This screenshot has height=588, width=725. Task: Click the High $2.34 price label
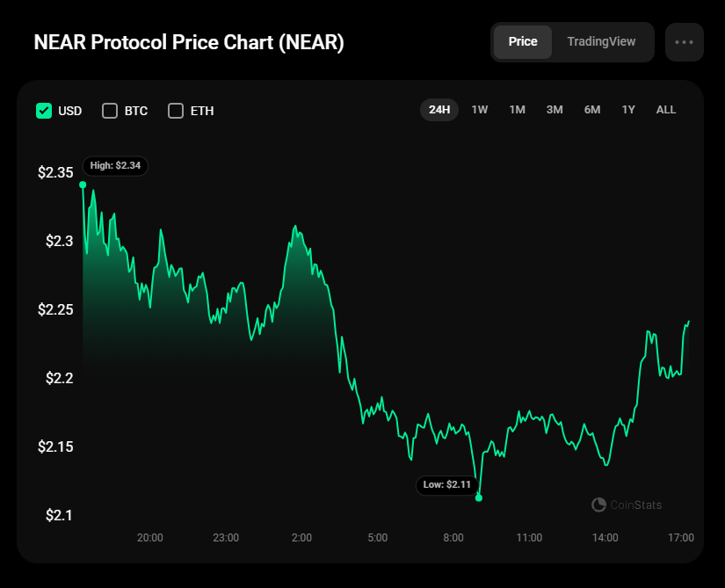115,165
